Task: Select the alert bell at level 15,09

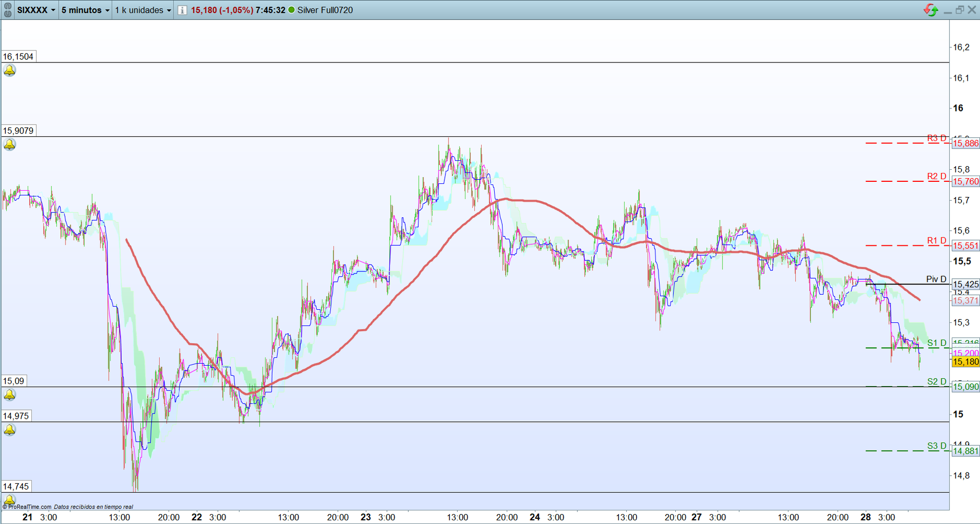Action: (x=9, y=395)
